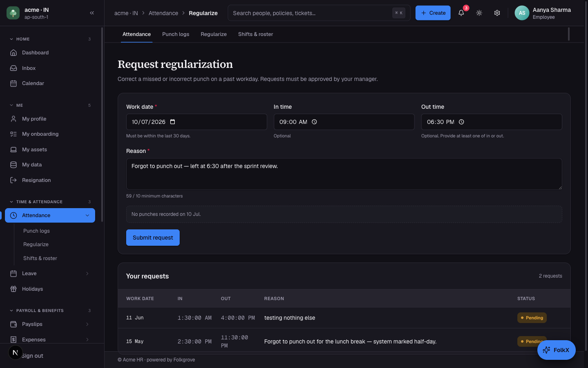This screenshot has width=588, height=368.
Task: Select the 11 Jun work date cell
Action: [x=135, y=318]
